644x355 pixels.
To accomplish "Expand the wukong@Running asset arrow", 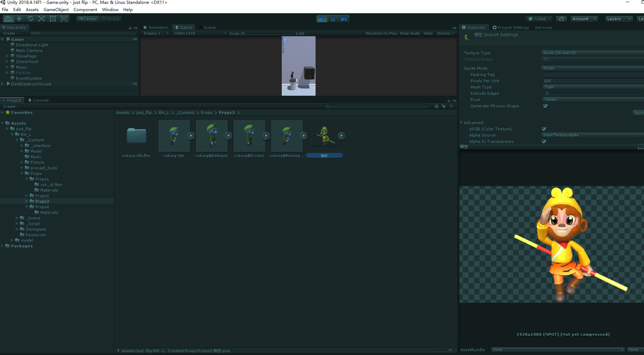I will coord(303,136).
